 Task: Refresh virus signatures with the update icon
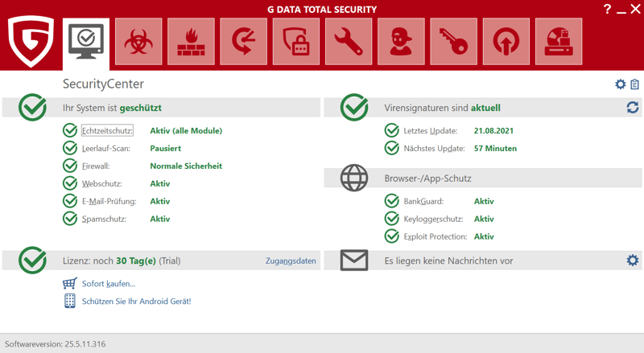click(x=632, y=108)
